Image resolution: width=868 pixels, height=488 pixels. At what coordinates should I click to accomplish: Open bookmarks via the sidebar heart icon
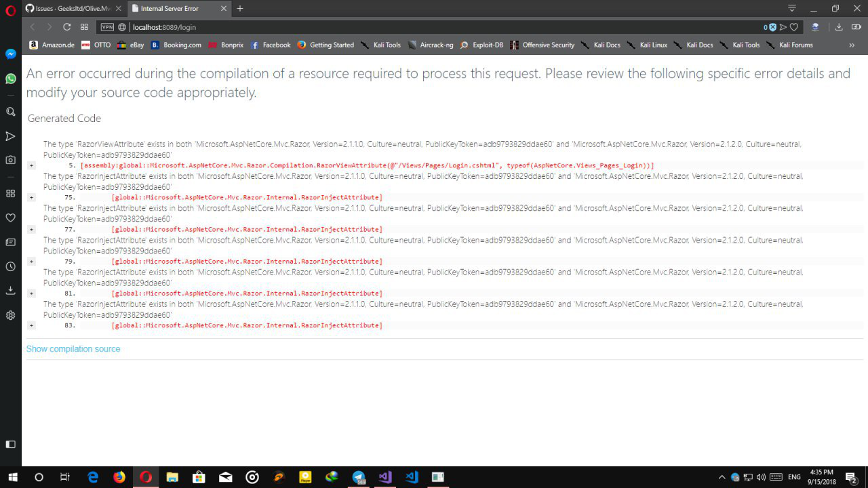tap(11, 218)
